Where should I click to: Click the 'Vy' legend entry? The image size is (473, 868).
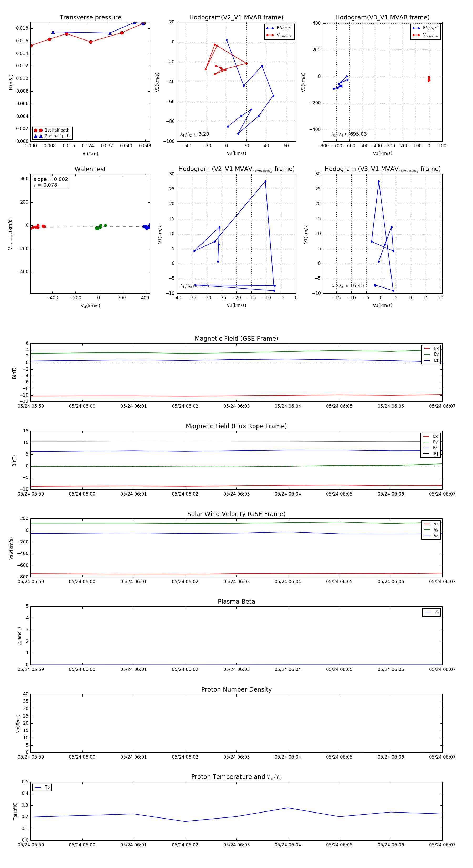431,530
